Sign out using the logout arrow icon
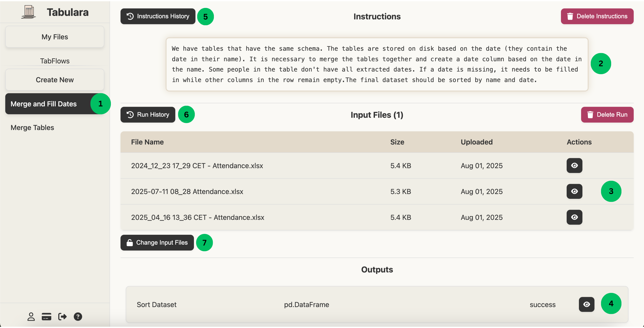This screenshot has width=644, height=328. (x=62, y=317)
